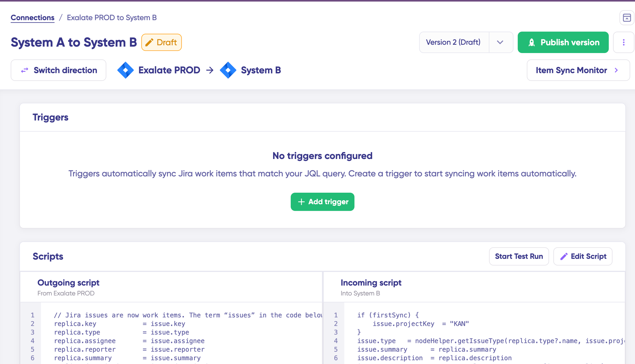Click 'issue.description = replica.description' in incoming script

pyautogui.click(x=434, y=358)
